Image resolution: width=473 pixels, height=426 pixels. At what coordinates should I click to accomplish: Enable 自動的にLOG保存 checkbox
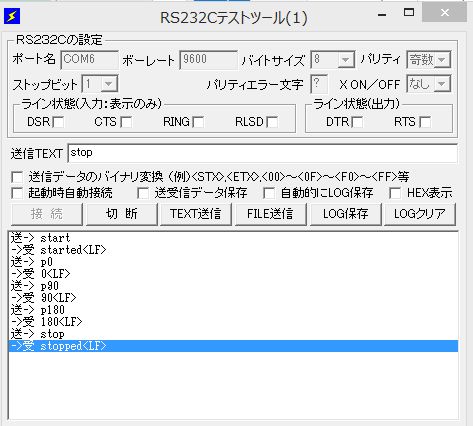click(x=269, y=193)
